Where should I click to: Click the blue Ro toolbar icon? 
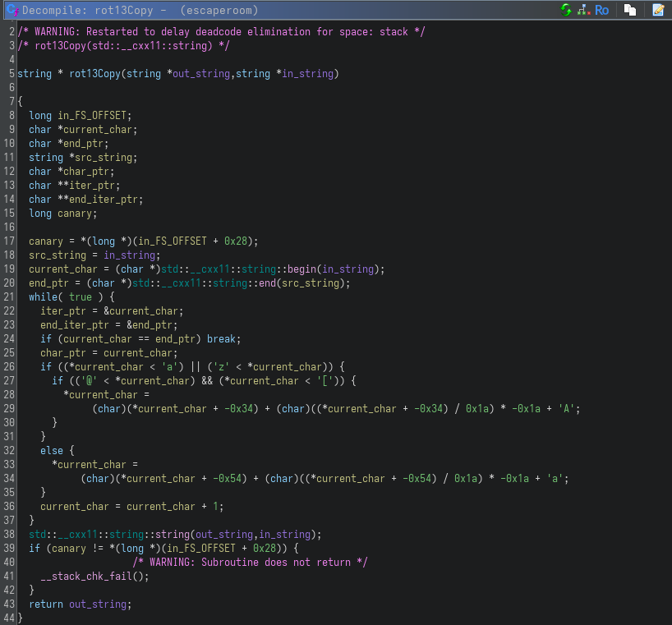601,10
